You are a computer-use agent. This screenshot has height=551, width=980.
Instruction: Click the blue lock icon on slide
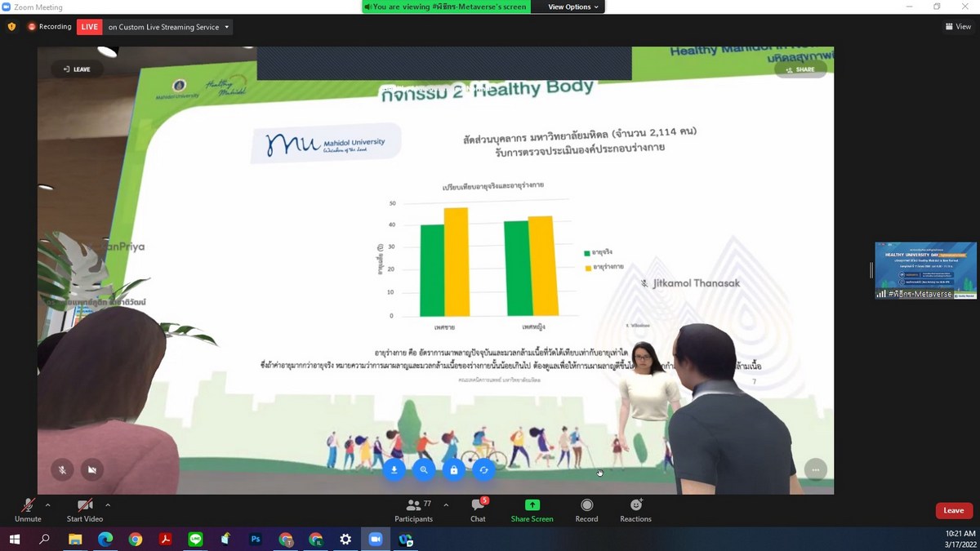pyautogui.click(x=454, y=469)
